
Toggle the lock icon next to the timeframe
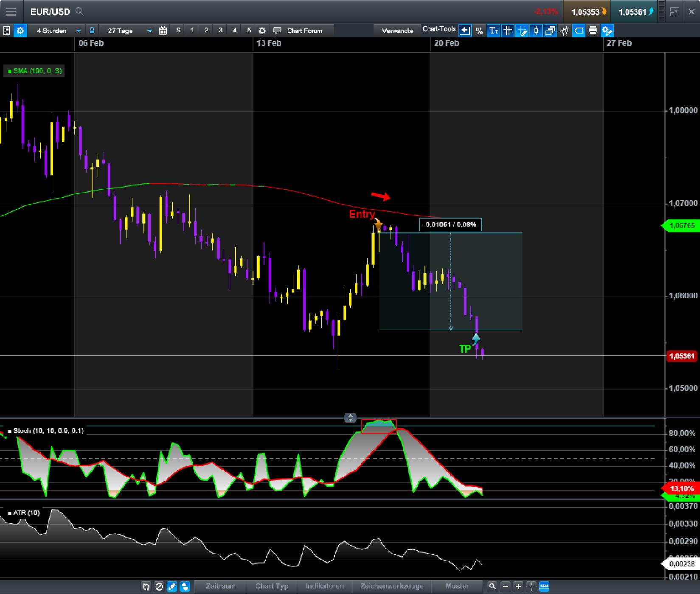92,30
